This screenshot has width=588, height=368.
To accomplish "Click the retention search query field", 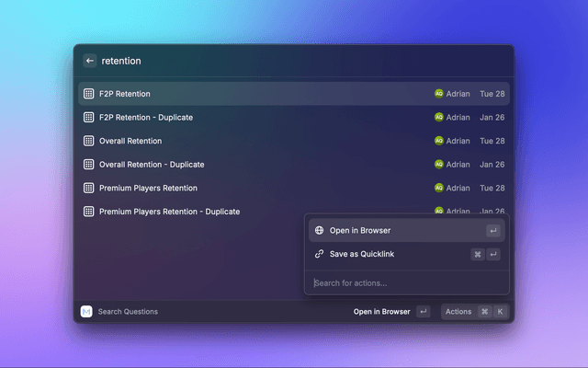I will pyautogui.click(x=276, y=61).
